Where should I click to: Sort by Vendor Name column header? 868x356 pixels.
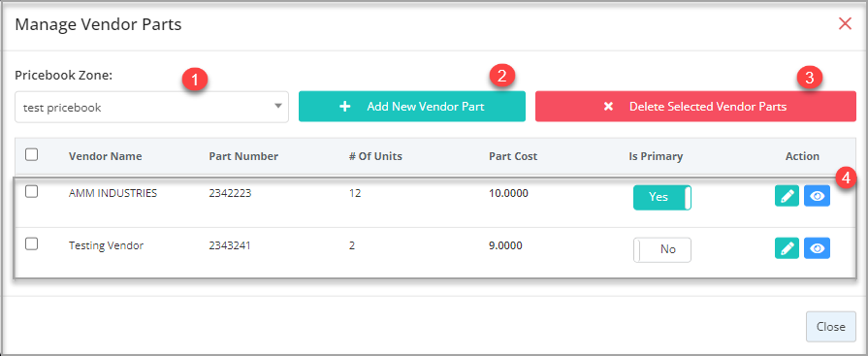(105, 156)
